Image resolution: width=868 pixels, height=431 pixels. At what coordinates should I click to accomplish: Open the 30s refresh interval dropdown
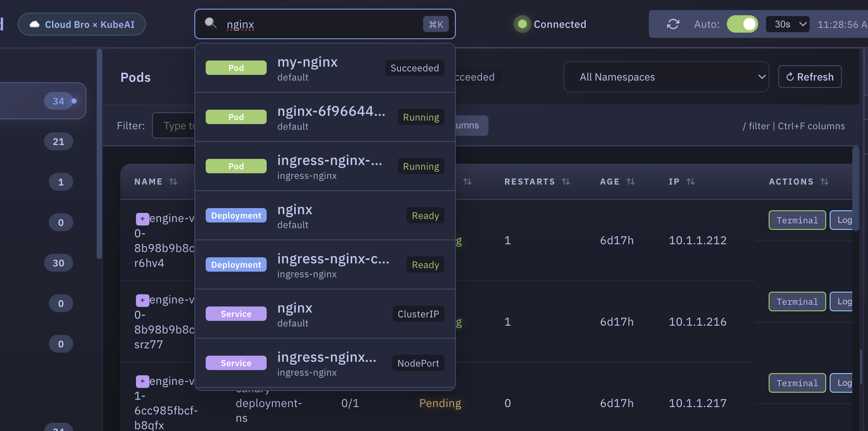[787, 24]
